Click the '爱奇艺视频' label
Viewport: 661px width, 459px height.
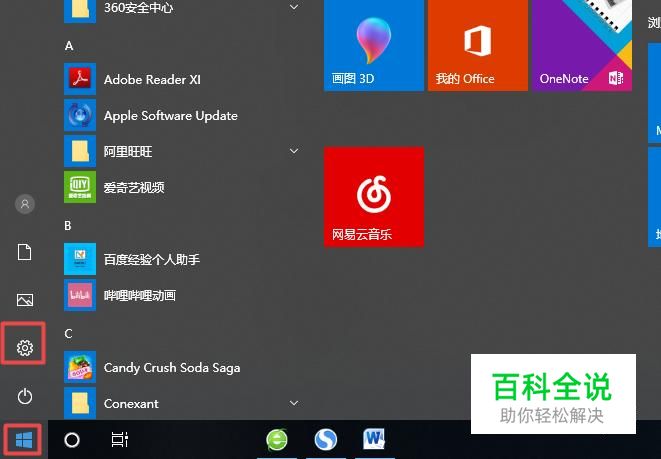pos(134,187)
